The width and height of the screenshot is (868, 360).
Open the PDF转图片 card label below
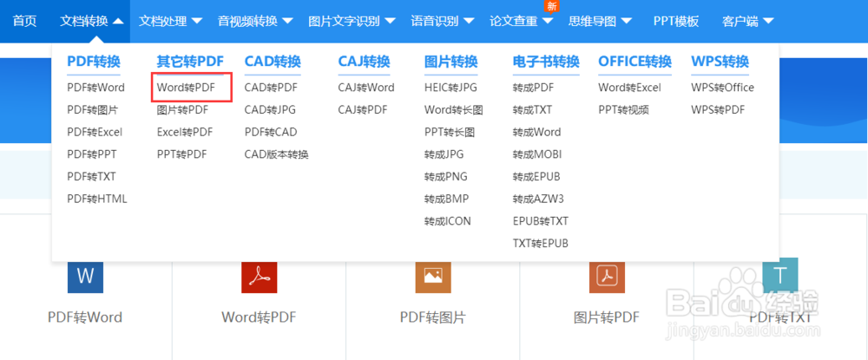click(x=433, y=317)
